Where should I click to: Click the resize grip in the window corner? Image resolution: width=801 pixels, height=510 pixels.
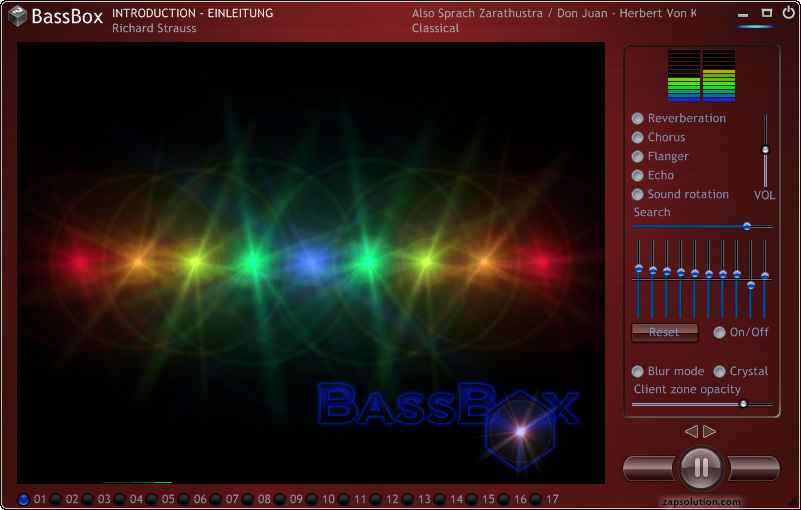[793, 502]
